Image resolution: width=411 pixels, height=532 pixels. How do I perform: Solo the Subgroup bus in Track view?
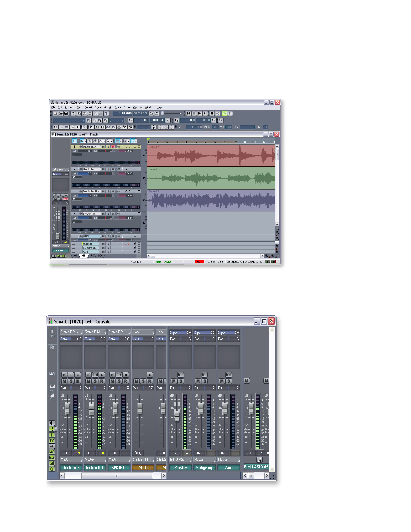coord(108,248)
